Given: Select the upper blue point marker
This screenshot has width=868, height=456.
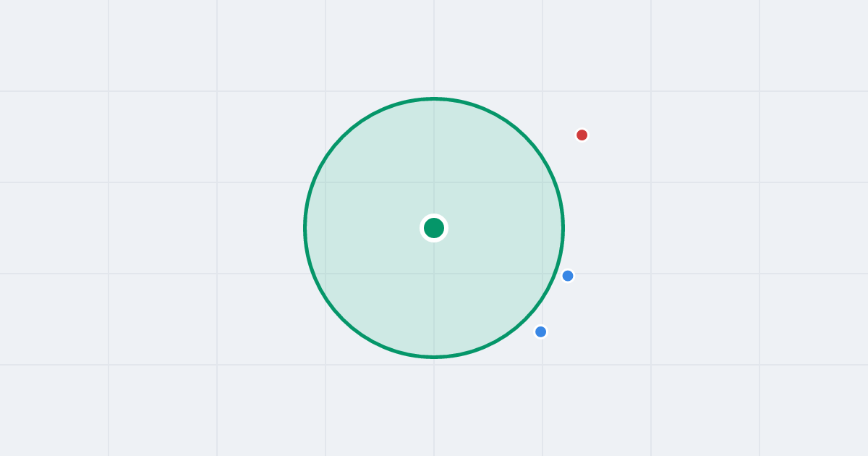Looking at the screenshot, I should tap(568, 276).
